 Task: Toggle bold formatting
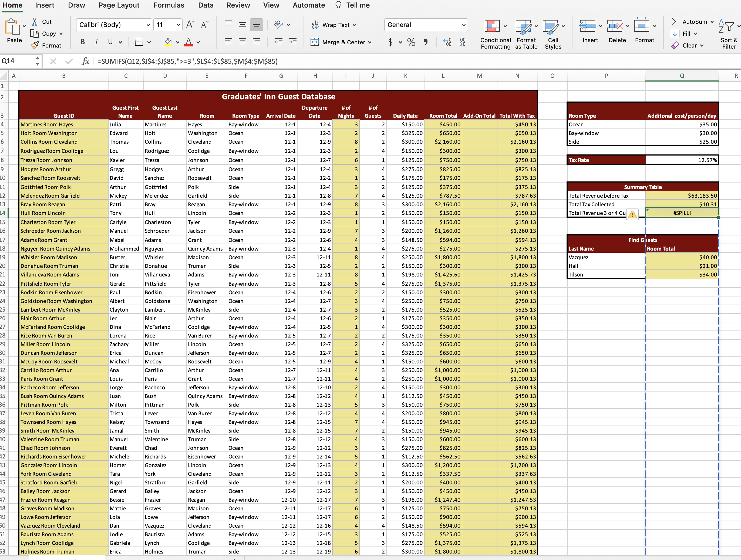point(82,42)
